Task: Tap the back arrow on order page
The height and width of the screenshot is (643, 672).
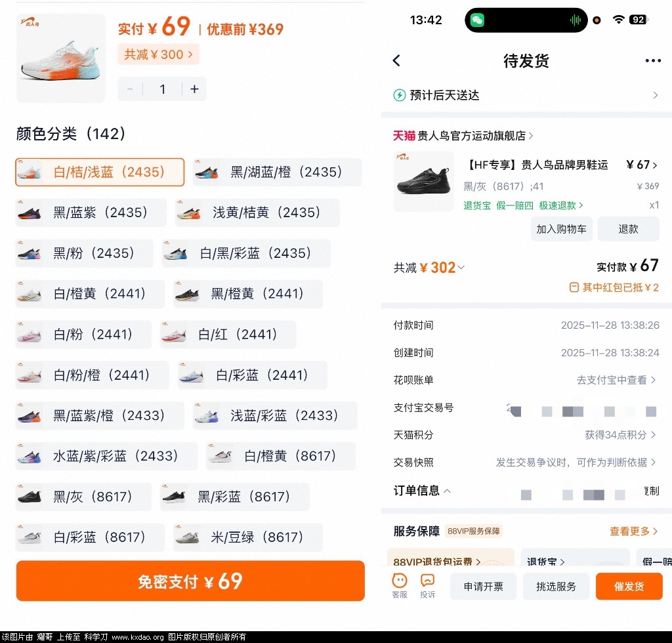Action: coord(396,61)
